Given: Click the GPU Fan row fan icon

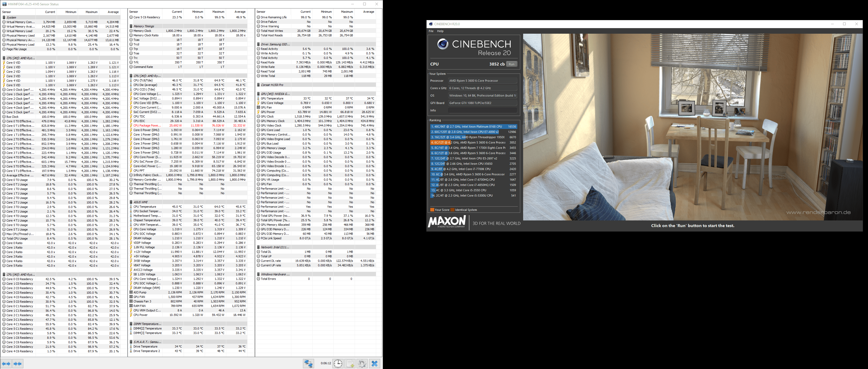Looking at the screenshot, I should coord(258,107).
